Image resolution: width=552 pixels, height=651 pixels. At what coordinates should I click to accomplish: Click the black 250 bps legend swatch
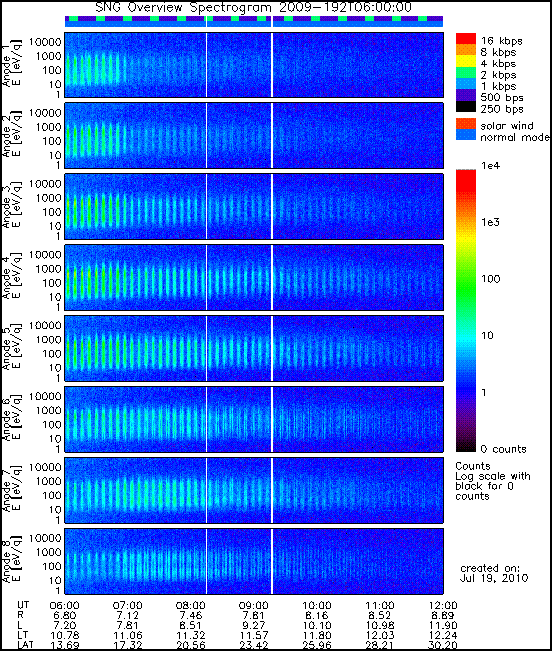pos(466,106)
